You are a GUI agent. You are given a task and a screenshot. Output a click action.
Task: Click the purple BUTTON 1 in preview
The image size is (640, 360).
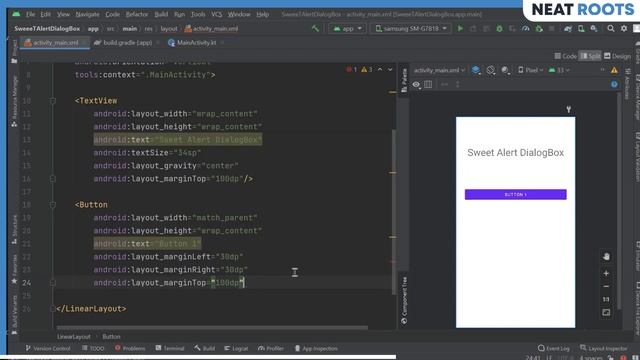point(516,194)
